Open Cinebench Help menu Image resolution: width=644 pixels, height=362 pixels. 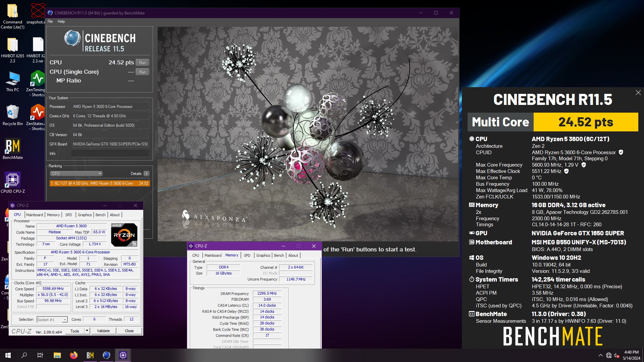[x=61, y=21]
